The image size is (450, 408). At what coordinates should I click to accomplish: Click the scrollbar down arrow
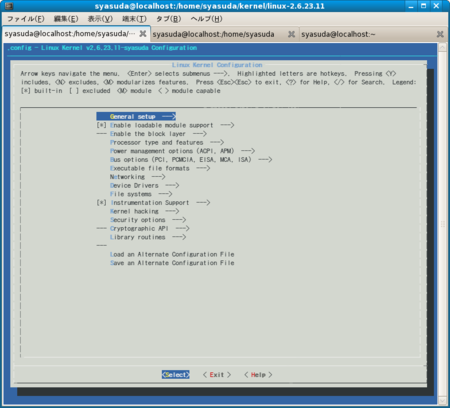point(442,400)
